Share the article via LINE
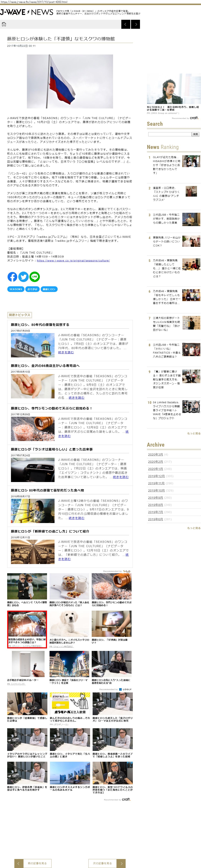The width and height of the screenshot is (201, 868). click(35, 277)
